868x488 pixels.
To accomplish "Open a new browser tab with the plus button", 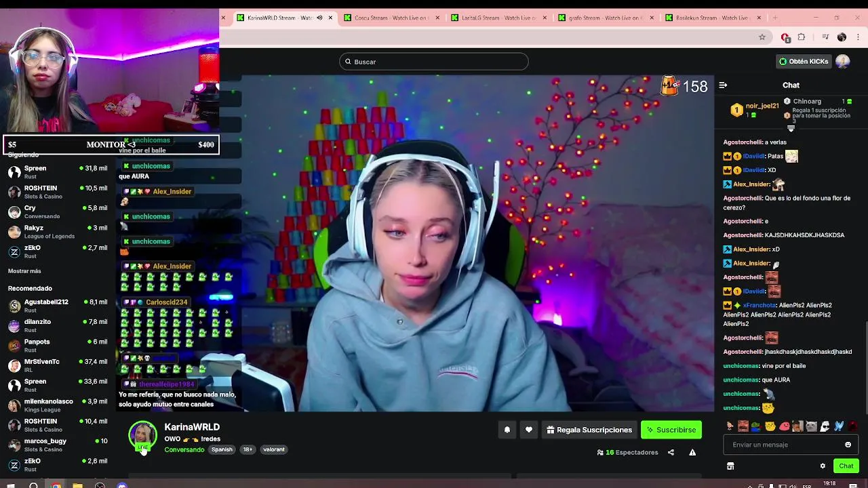I will 776,18.
